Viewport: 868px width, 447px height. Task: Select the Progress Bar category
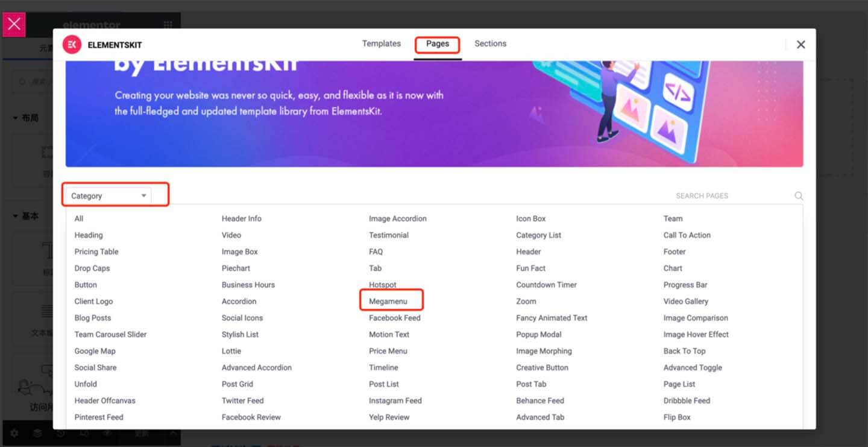pos(685,285)
